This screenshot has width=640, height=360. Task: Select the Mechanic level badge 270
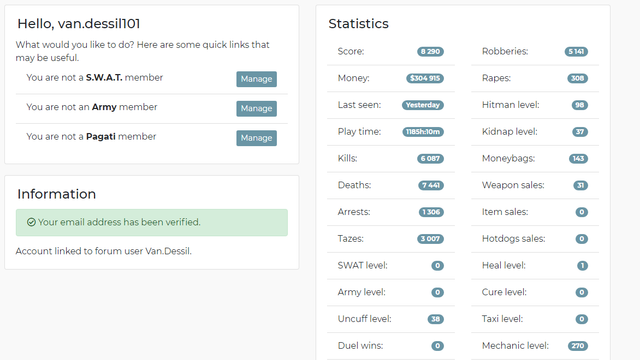578,346
